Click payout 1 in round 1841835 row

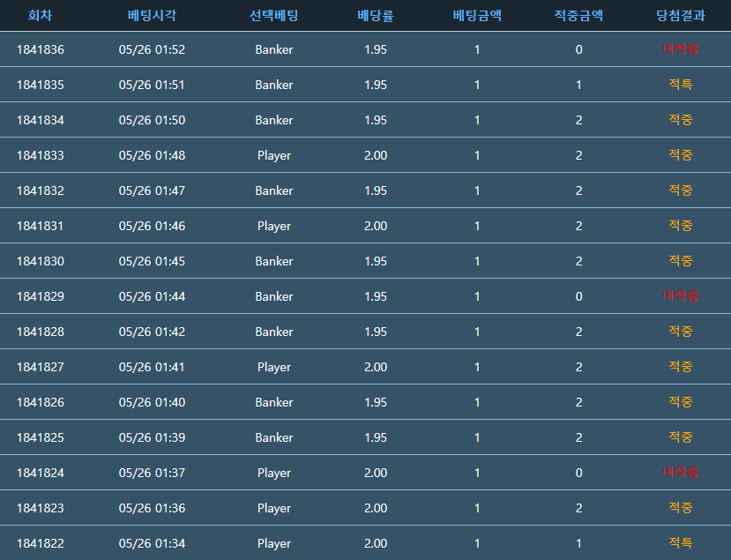click(578, 85)
